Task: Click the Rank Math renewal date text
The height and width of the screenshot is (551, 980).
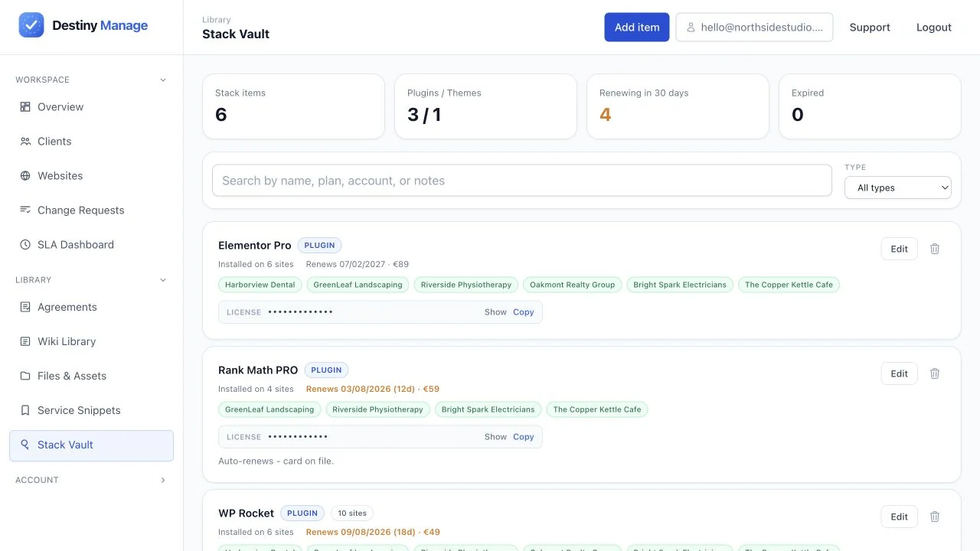Action: [373, 389]
